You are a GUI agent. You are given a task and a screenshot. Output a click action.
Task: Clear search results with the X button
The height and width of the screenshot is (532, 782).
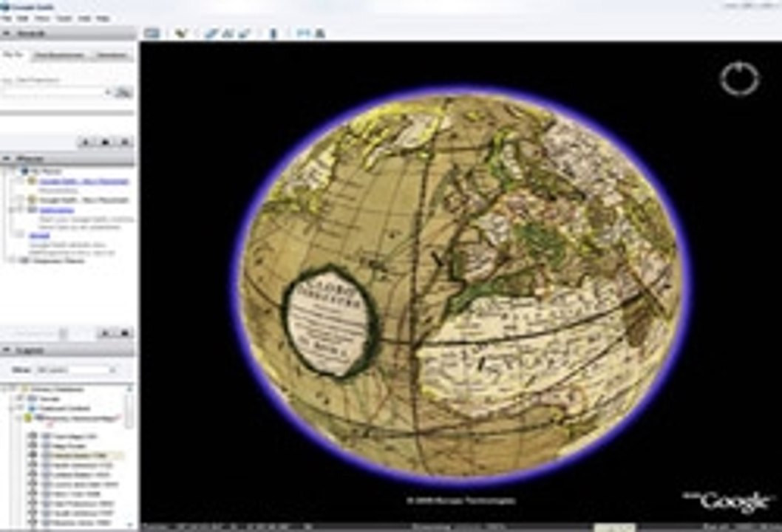point(125,142)
